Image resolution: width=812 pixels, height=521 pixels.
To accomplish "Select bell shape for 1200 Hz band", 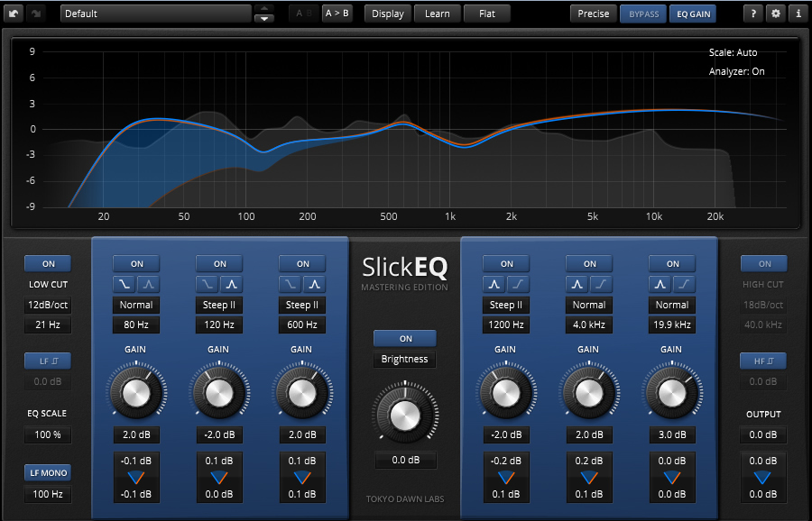I will point(494,284).
